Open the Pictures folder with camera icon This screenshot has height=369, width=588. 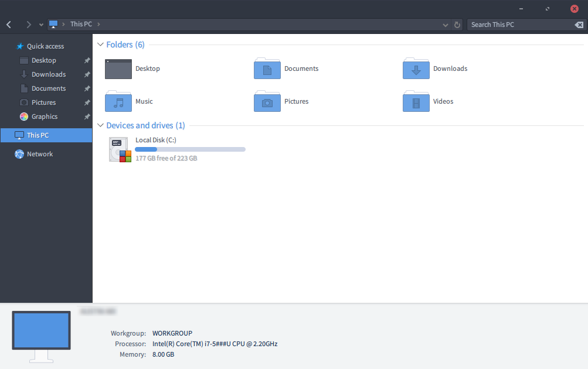pos(267,102)
